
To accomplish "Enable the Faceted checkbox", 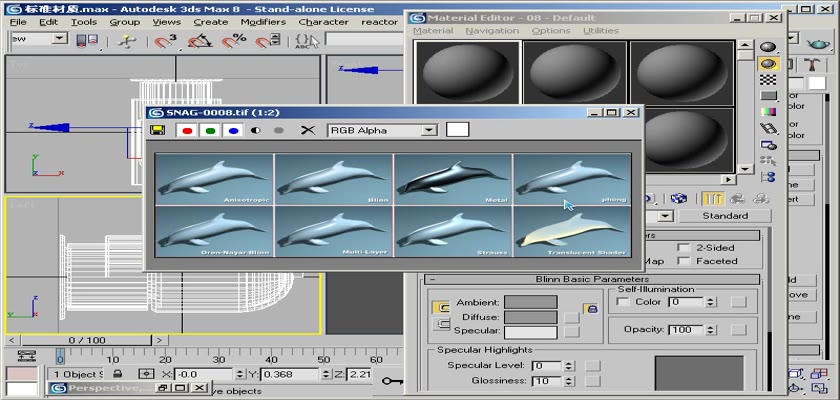I will coord(684,261).
